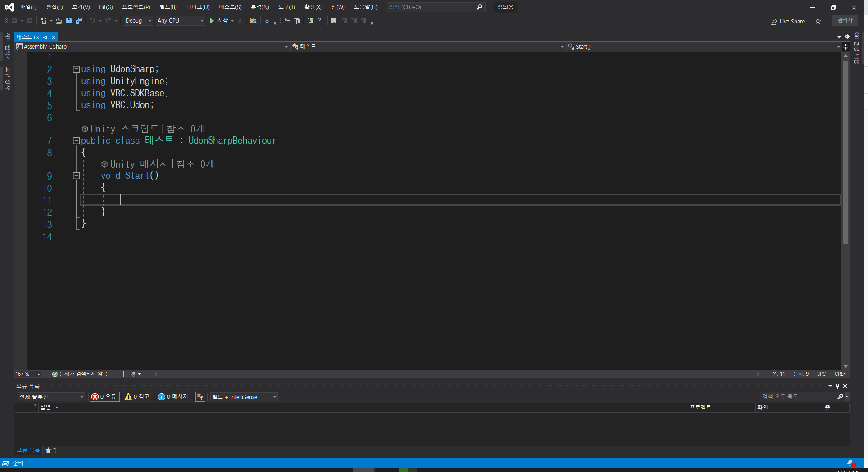Viewport: 868px width, 472px height.
Task: Click the 참조 0개 CodeLens above class
Action: coord(185,129)
